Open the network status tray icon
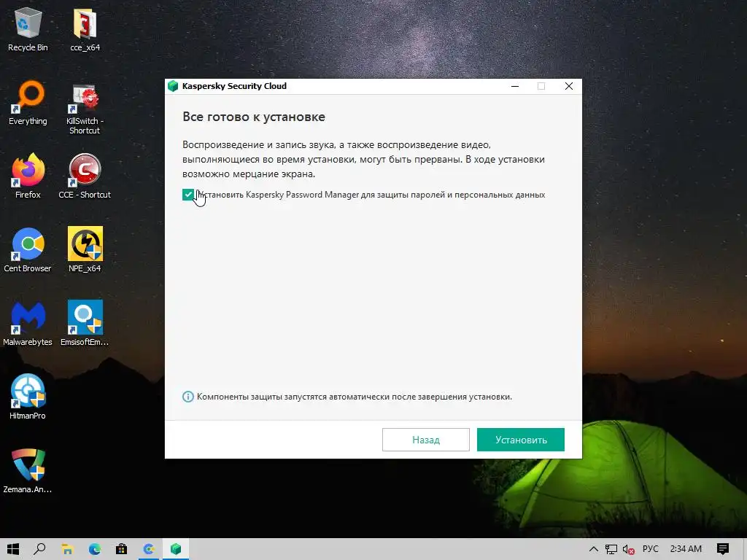This screenshot has width=747, height=560. [611, 549]
